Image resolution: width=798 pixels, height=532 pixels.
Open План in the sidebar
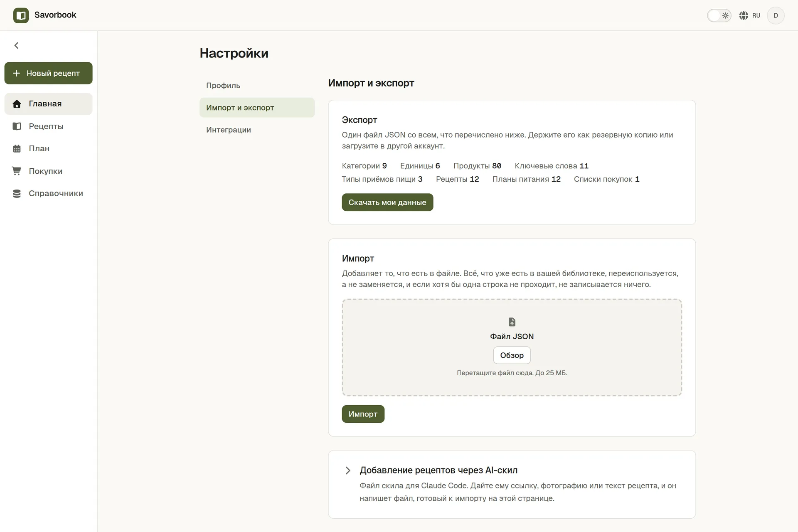pyautogui.click(x=48, y=149)
